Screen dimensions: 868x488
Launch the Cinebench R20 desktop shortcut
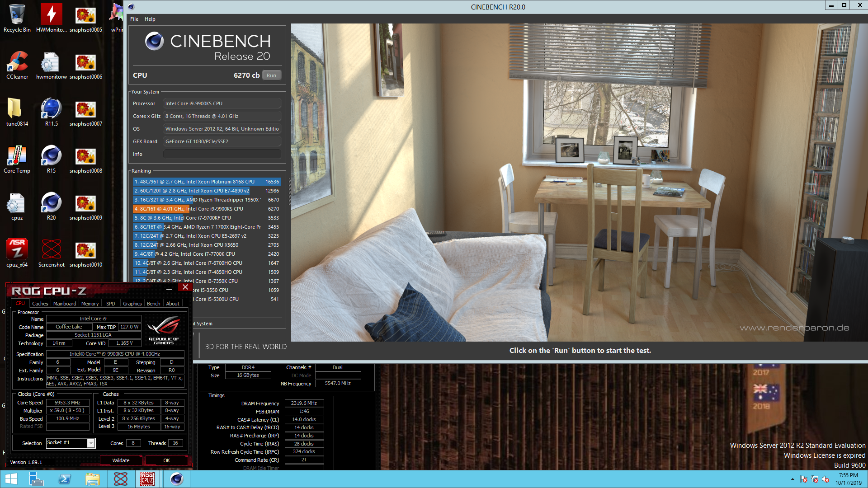pyautogui.click(x=51, y=206)
